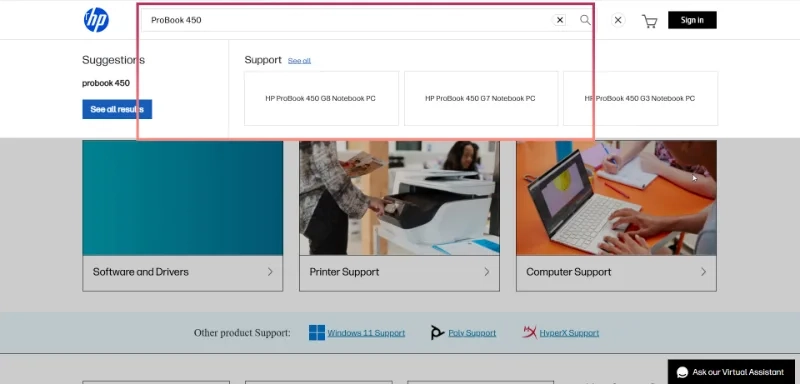
Task: Choose the probook 450 suggestion
Action: pyautogui.click(x=106, y=83)
